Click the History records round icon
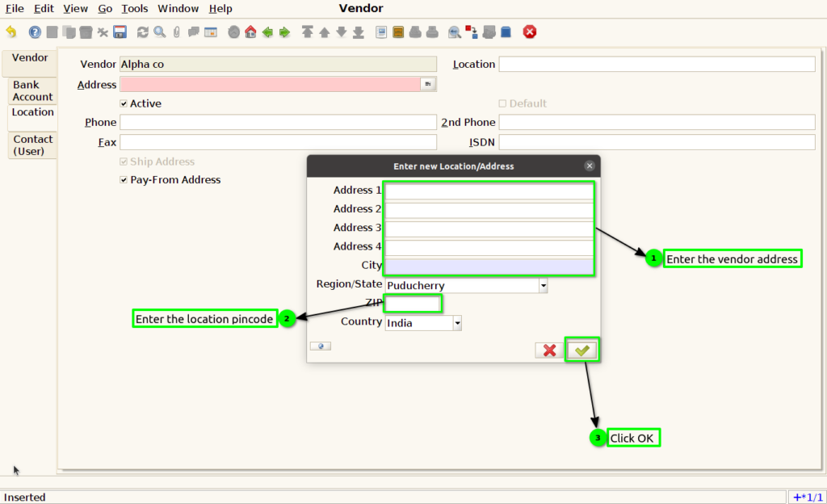827x504 pixels. point(233,32)
